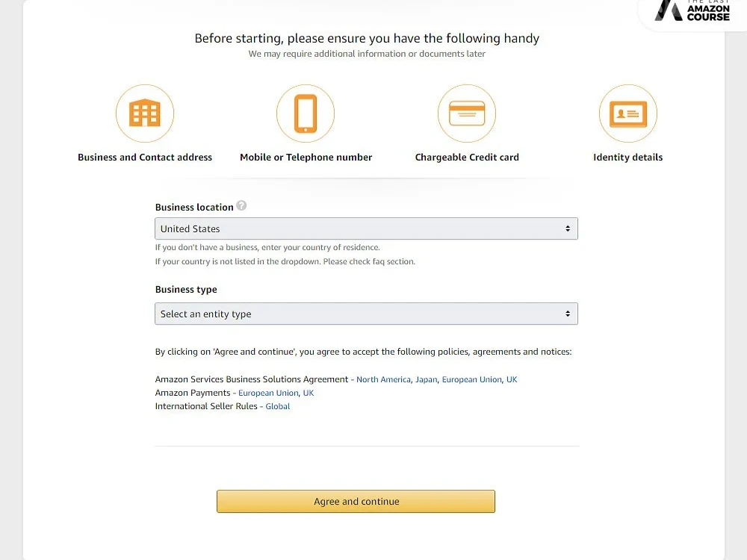747x560 pixels.
Task: Click the Business type field label
Action: (x=185, y=290)
